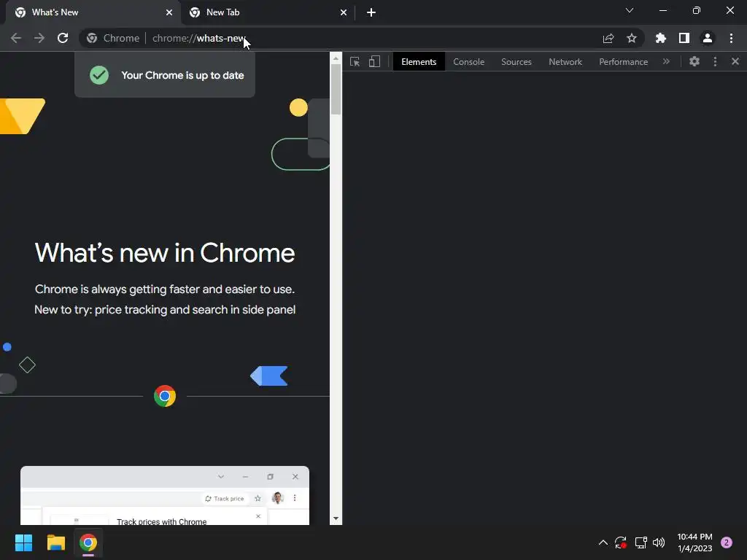
Task: Click the page's vertical scrollbar thumb
Action: 336,90
